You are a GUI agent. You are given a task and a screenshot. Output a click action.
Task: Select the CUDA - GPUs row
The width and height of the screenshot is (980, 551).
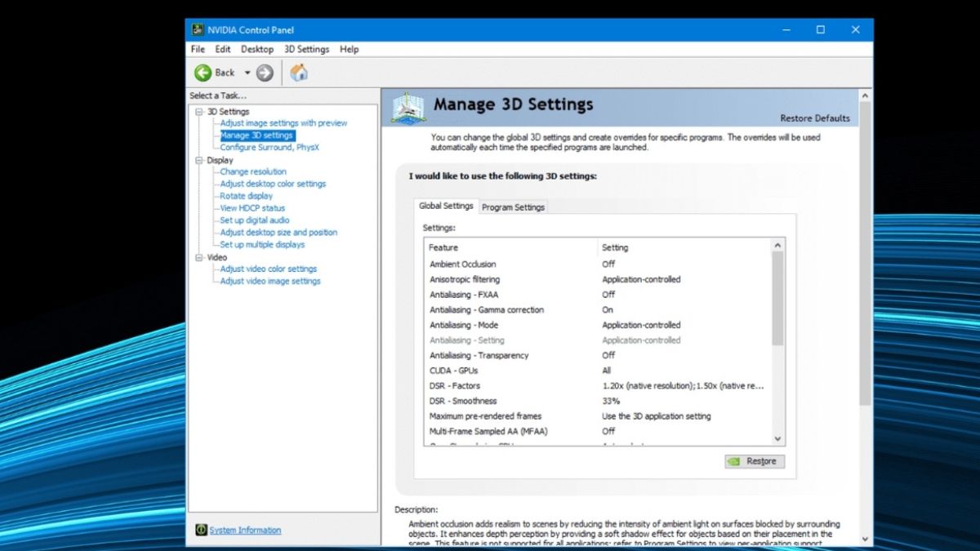point(598,371)
